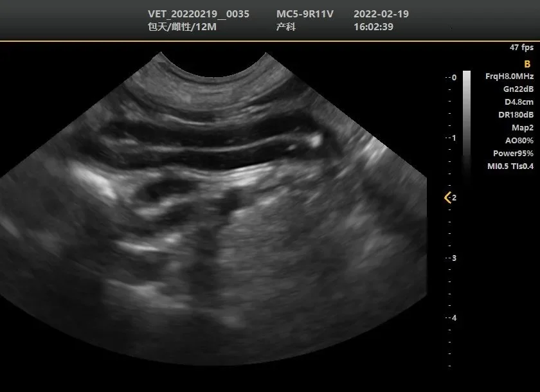Click the Gn22dB gain value
This screenshot has width=540, height=392.
pyautogui.click(x=518, y=89)
